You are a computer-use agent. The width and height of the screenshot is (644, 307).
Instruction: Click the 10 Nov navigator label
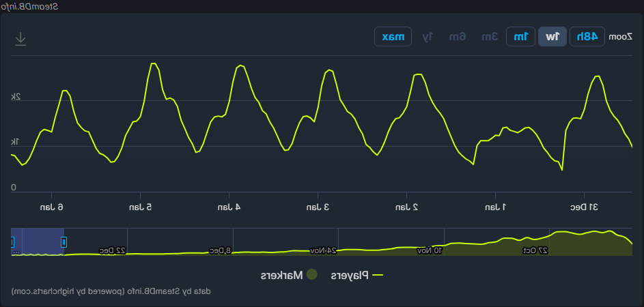(x=430, y=250)
